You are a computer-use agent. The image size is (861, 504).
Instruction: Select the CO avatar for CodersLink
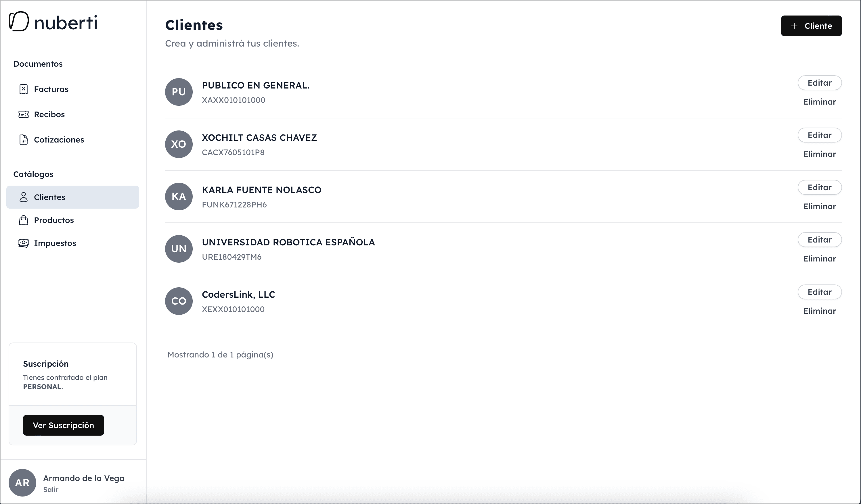point(179,301)
